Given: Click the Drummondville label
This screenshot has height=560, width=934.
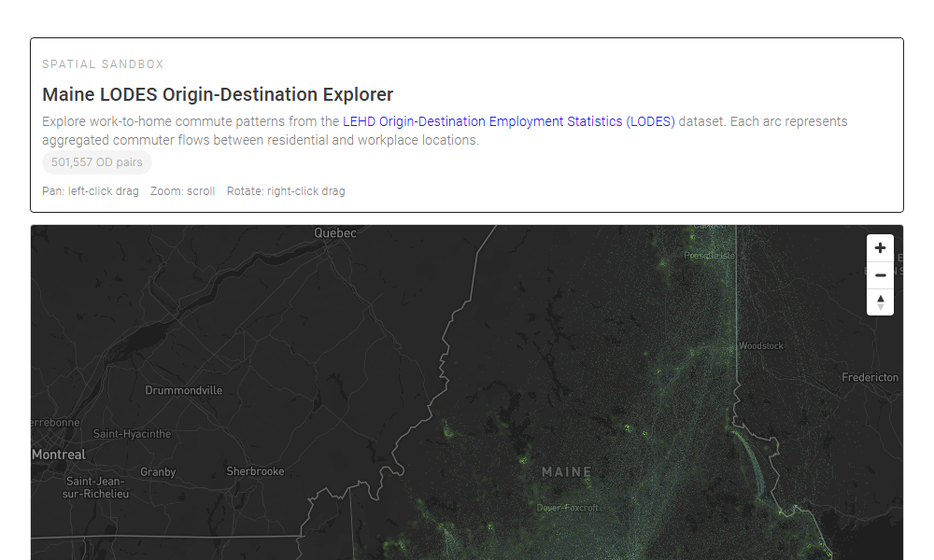Looking at the screenshot, I should pos(183,390).
